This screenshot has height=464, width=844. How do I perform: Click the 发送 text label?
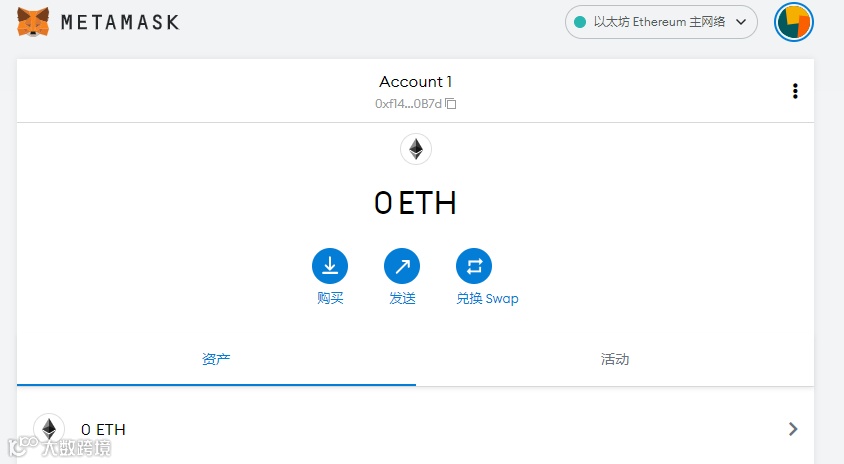402,298
